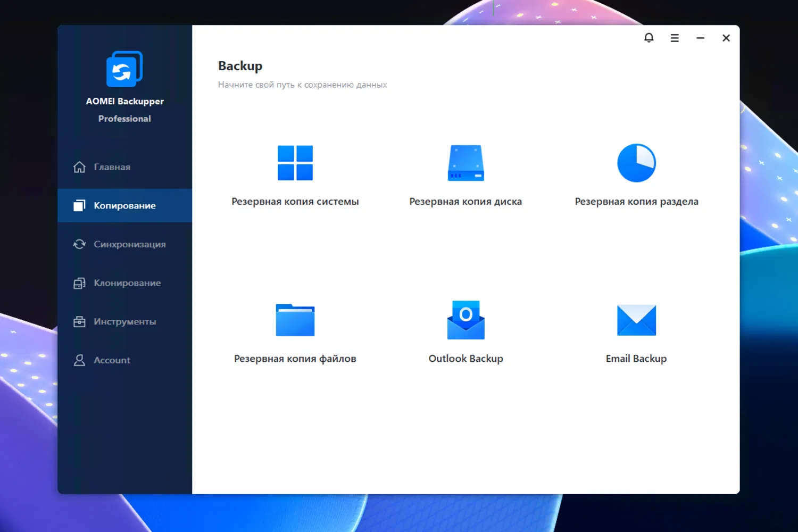798x532 pixels.
Task: Click the AOMEI Backupper product name
Action: (124, 101)
